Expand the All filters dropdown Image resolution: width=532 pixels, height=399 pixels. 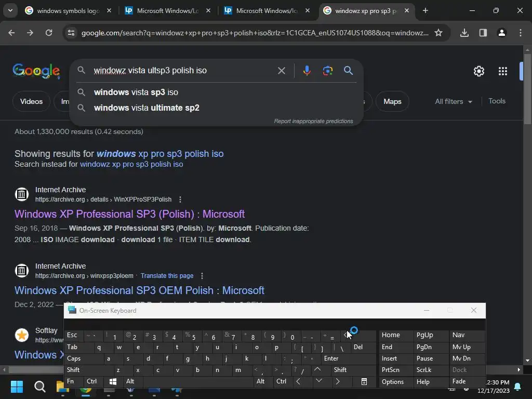pyautogui.click(x=454, y=101)
